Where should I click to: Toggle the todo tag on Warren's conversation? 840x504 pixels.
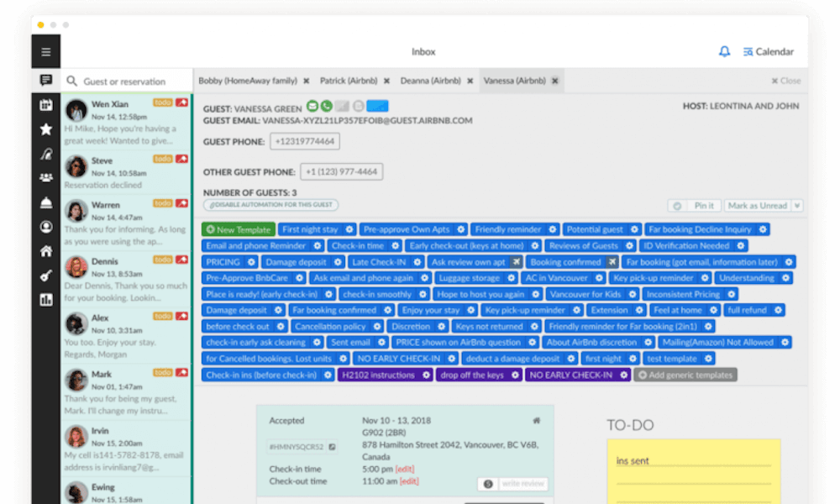pos(163,203)
